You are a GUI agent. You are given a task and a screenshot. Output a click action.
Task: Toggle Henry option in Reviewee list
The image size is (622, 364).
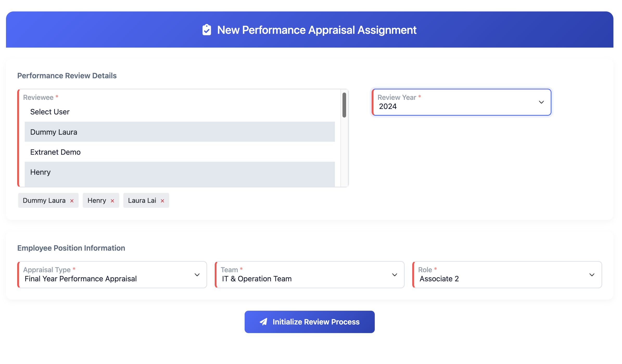coord(180,172)
